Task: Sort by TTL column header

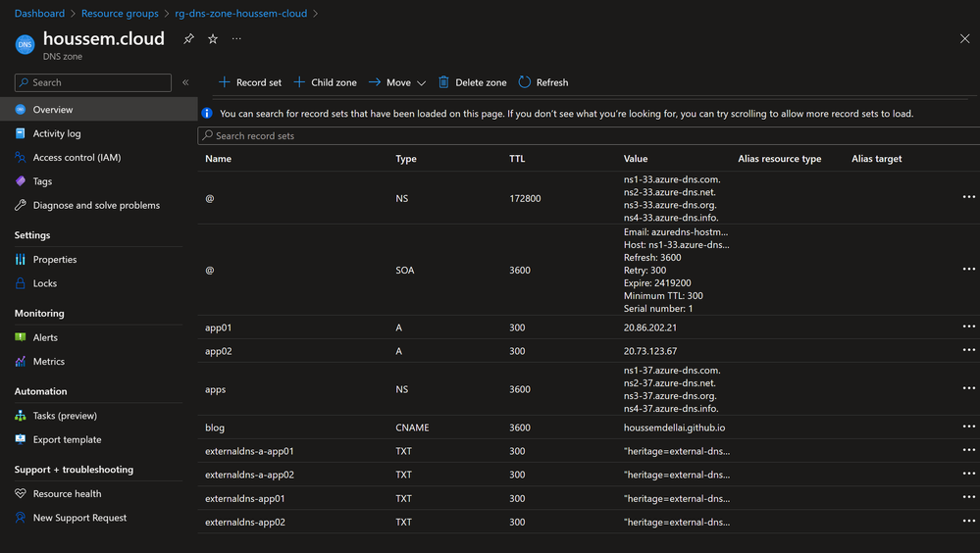Action: pos(517,159)
